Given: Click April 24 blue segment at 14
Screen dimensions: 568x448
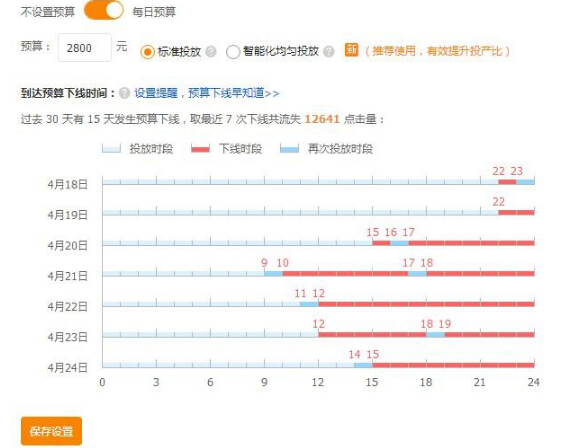Looking at the screenshot, I should (x=363, y=365).
